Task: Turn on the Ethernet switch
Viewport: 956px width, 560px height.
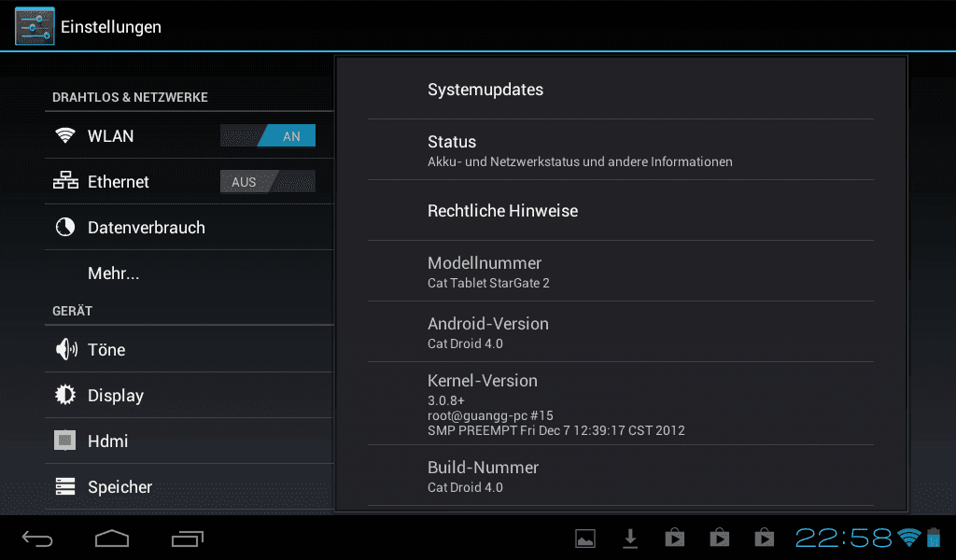Action: click(x=268, y=181)
